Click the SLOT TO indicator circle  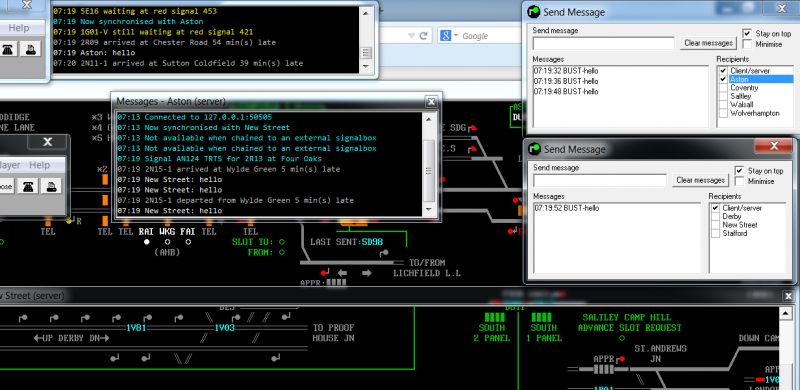282,241
